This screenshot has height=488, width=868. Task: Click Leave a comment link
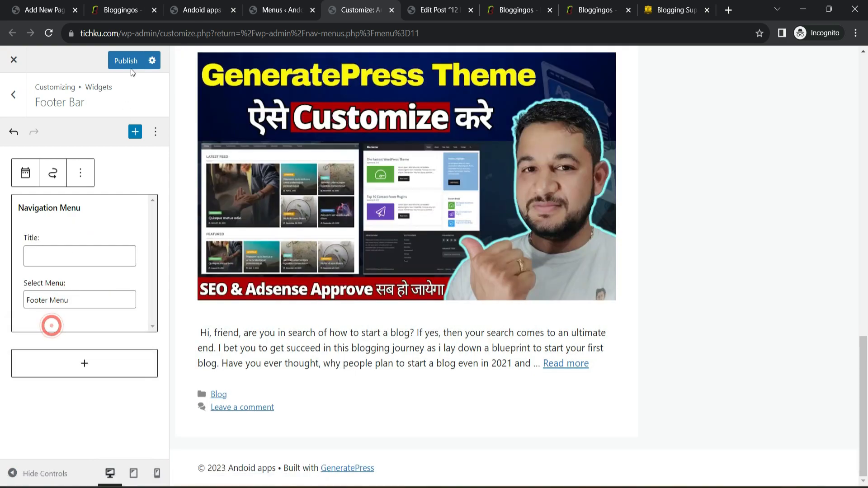242,407
